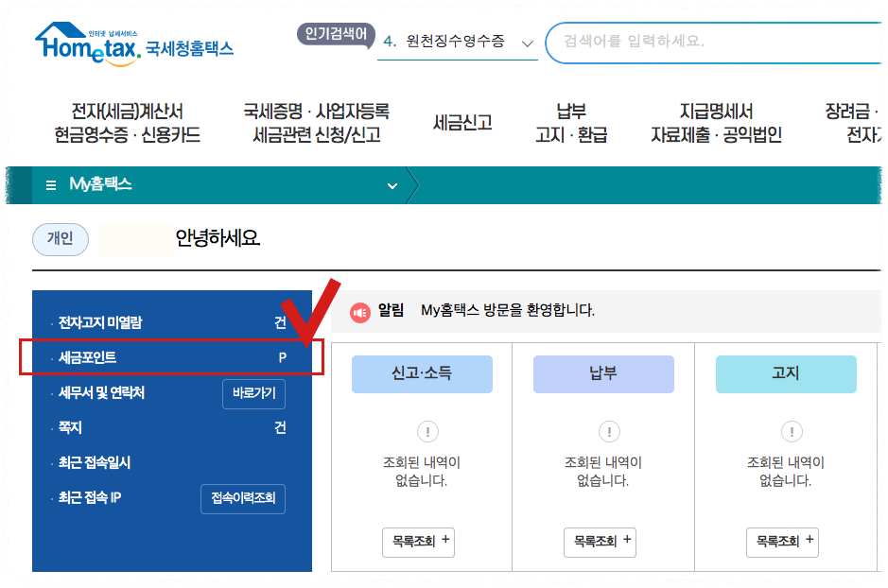Click the 바로가기 button next to 세무서 및 연락처
888x588 pixels.
[252, 394]
